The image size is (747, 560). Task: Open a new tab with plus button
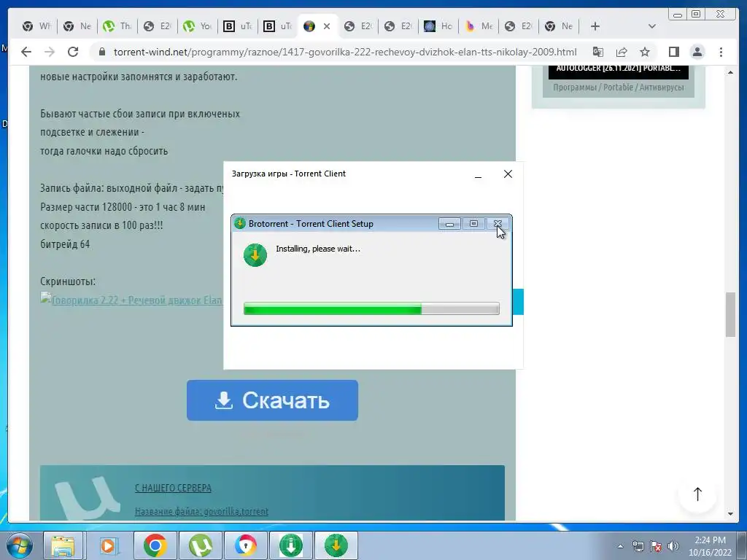[x=595, y=26]
